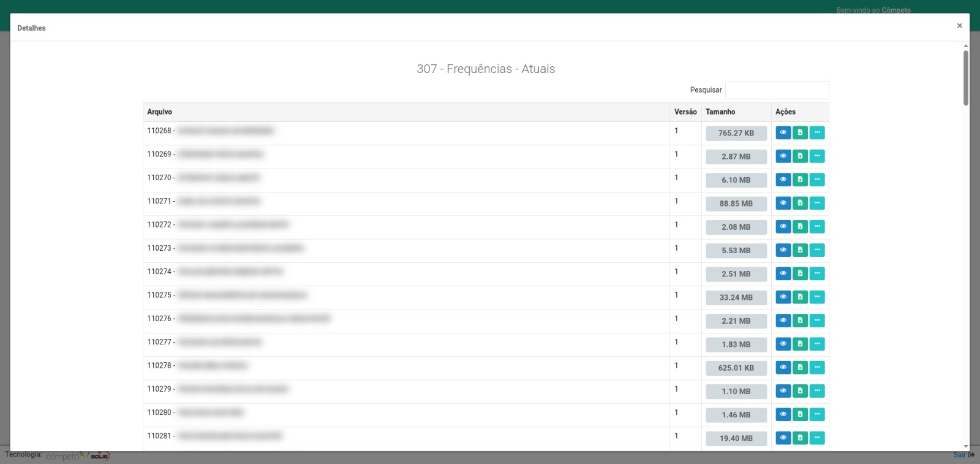Expand ellipsis menu for file 110274
This screenshot has height=464, width=980.
point(817,274)
